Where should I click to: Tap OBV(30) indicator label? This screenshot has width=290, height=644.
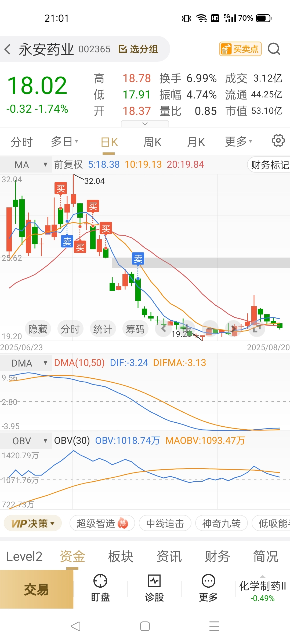click(72, 441)
